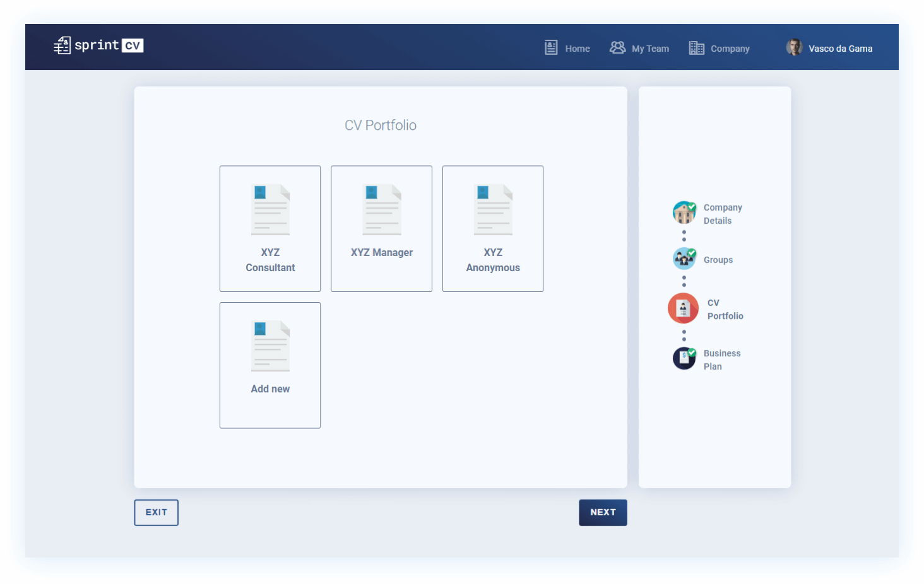Open the Sprint CV logo homepage
The height and width of the screenshot is (584, 924).
pyautogui.click(x=98, y=45)
